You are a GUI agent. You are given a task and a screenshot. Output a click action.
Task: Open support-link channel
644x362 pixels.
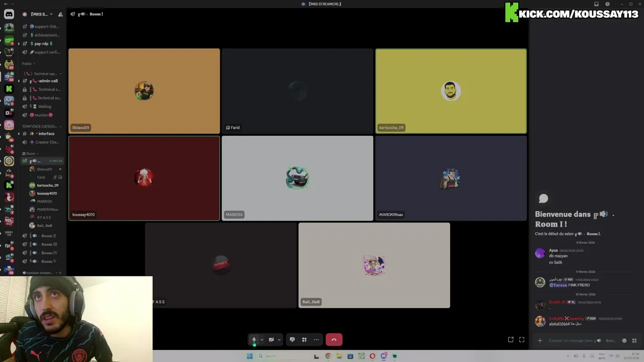[x=41, y=27]
